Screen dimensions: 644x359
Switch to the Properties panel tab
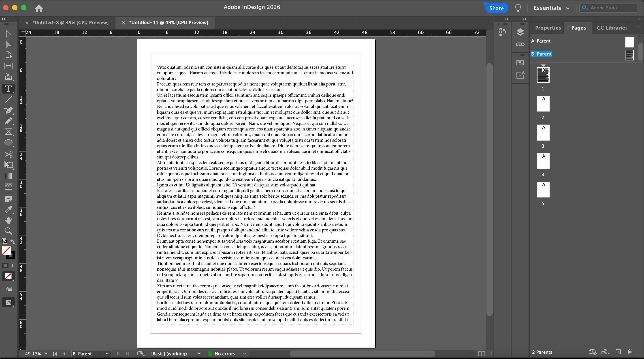[548, 28]
